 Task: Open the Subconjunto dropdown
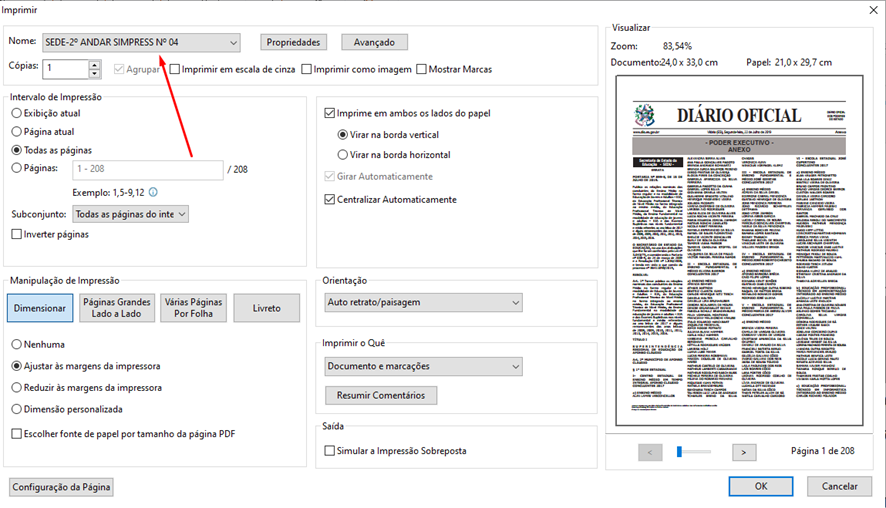click(x=131, y=214)
